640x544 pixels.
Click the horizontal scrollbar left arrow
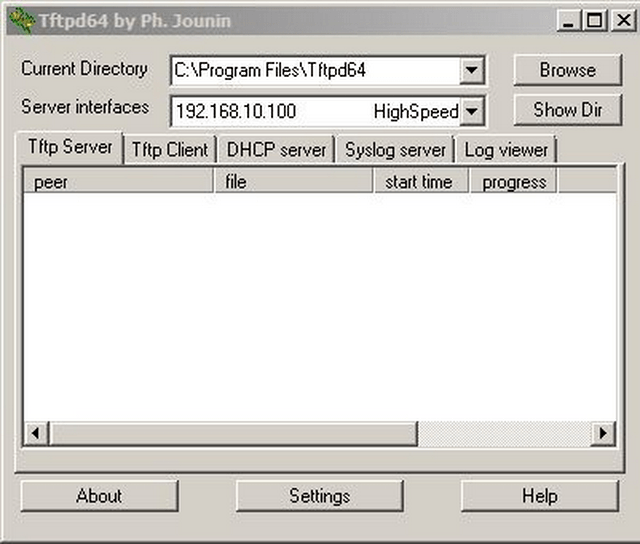pyautogui.click(x=36, y=433)
